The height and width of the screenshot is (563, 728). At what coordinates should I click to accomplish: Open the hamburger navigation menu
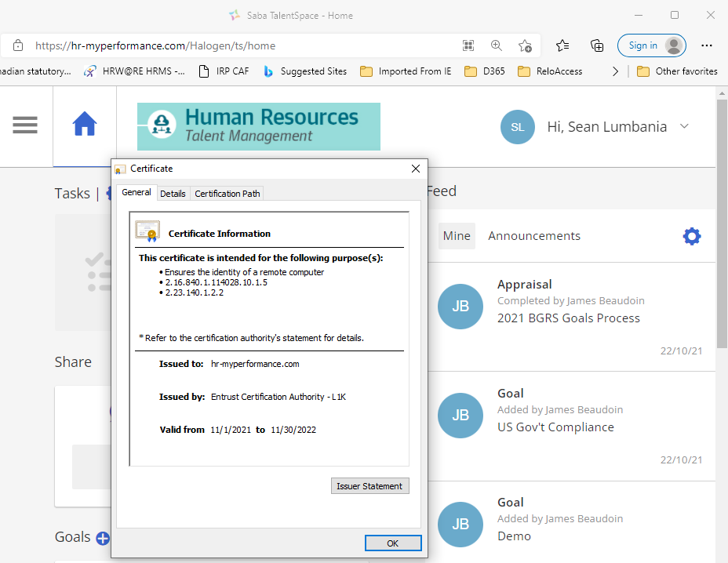click(x=25, y=125)
